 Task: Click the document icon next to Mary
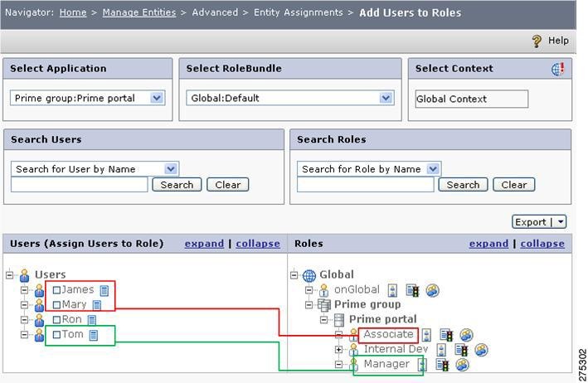pos(97,305)
